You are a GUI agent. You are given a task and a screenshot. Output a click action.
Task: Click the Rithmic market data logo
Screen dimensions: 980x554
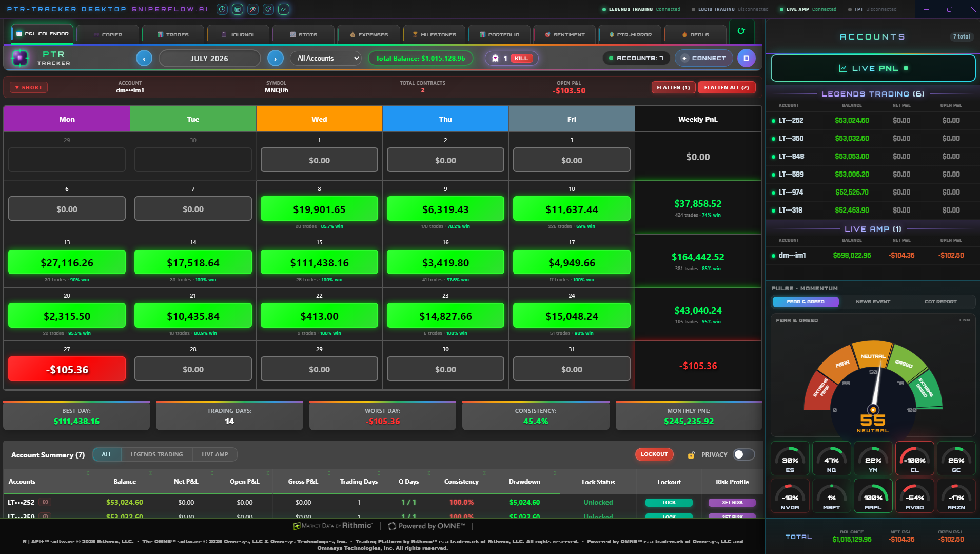point(332,526)
